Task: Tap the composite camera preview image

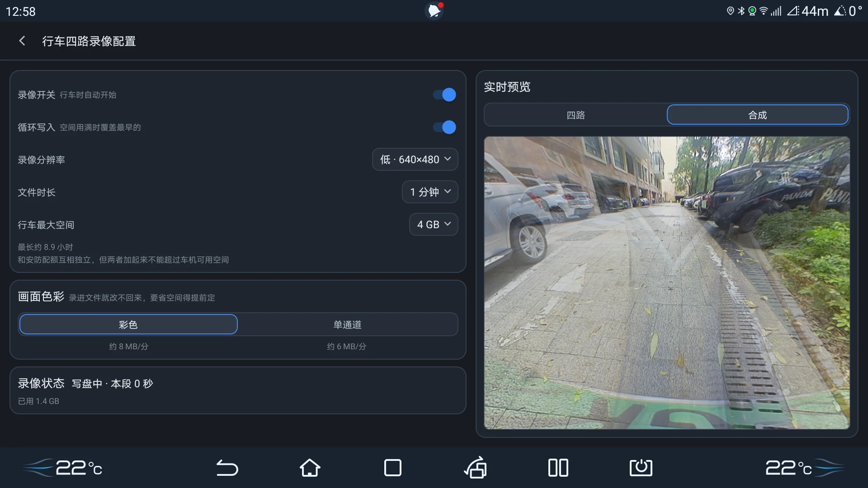Action: coord(667,283)
